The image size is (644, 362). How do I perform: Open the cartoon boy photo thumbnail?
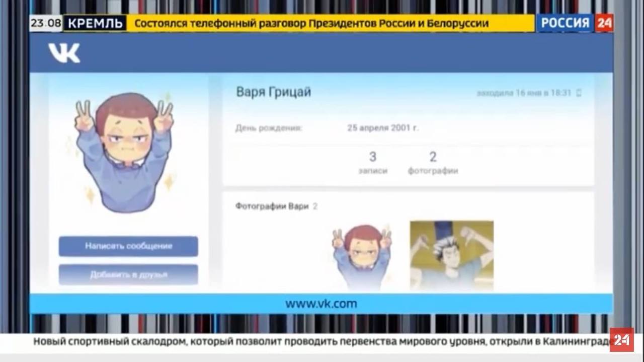(x=362, y=257)
